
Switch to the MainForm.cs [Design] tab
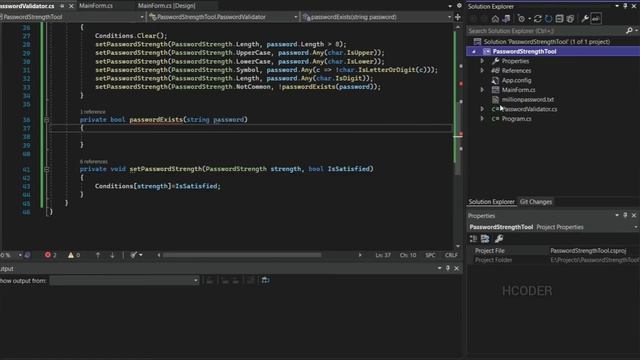tap(167, 6)
